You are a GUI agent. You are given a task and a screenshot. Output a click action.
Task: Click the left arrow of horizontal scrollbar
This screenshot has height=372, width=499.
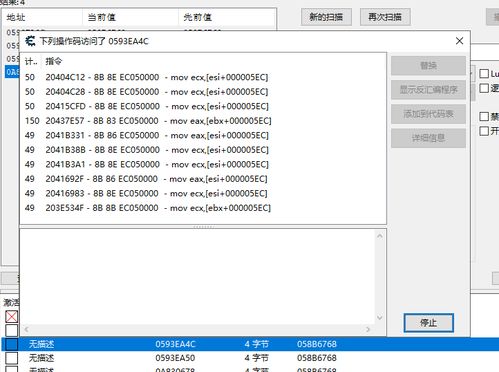(26, 329)
